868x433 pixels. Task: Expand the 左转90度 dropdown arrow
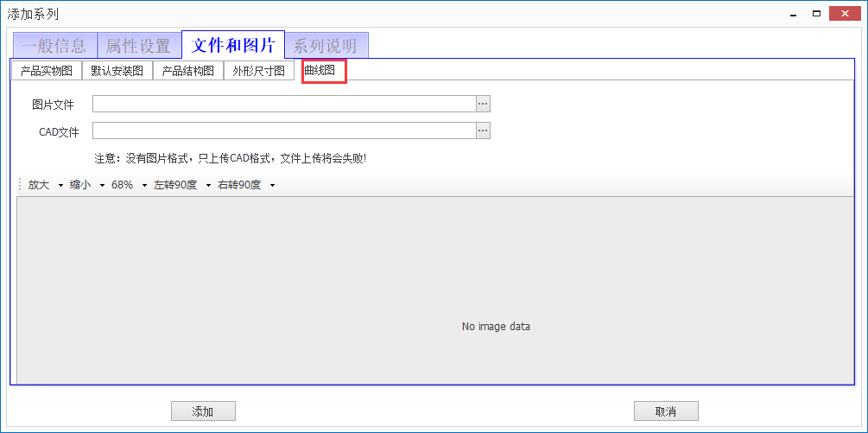click(x=208, y=186)
